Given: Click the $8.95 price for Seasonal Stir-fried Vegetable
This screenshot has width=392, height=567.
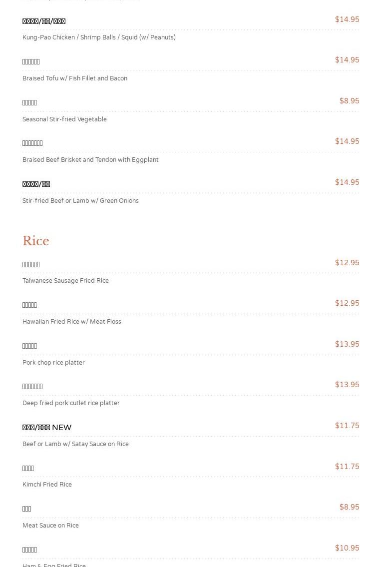Looking at the screenshot, I should pyautogui.click(x=349, y=101).
